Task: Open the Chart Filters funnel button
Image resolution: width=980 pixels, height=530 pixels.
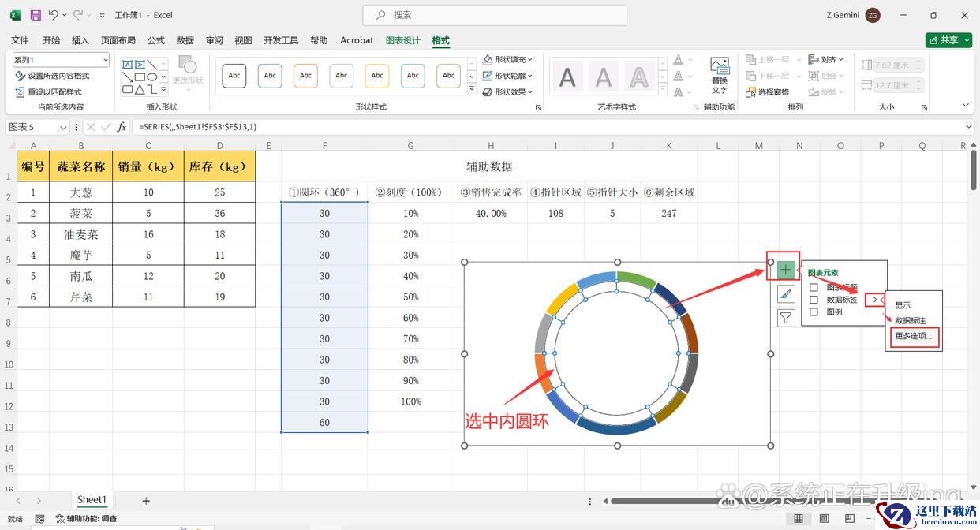Action: 786,318
